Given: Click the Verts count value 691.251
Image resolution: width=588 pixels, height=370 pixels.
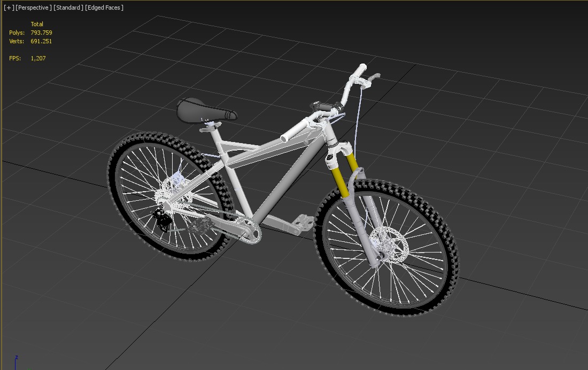Looking at the screenshot, I should tap(41, 41).
